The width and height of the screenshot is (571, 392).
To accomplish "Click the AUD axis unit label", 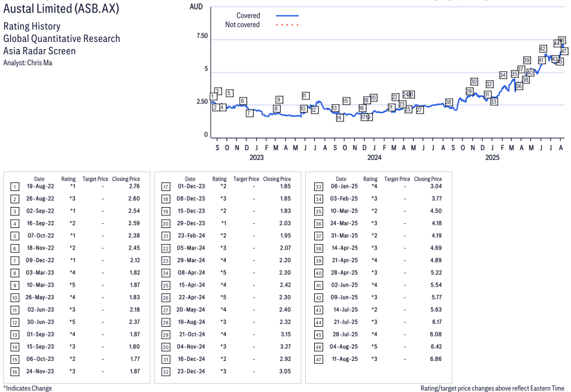I will 196,7.
